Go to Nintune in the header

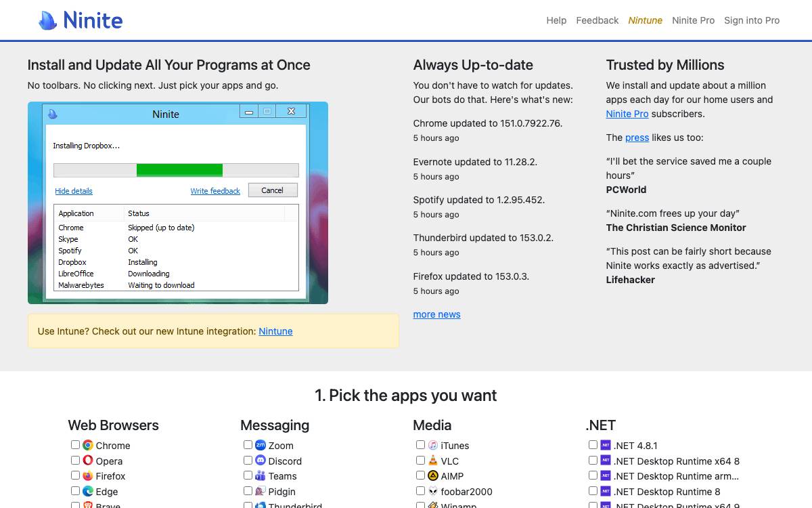[646, 20]
